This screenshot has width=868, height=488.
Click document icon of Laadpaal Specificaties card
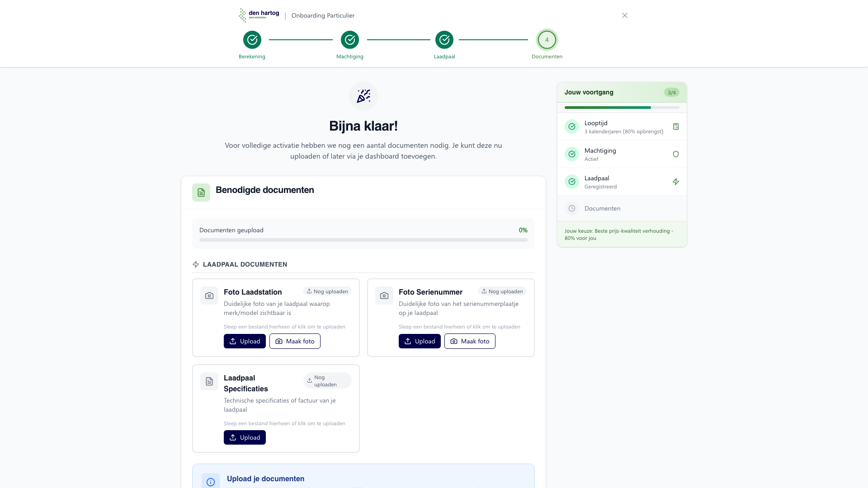(x=209, y=381)
